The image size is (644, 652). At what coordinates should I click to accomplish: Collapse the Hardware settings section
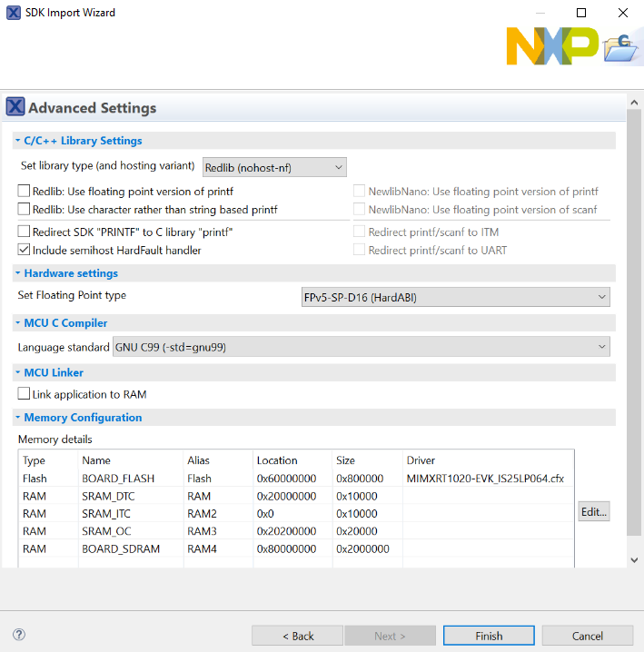[x=17, y=274]
